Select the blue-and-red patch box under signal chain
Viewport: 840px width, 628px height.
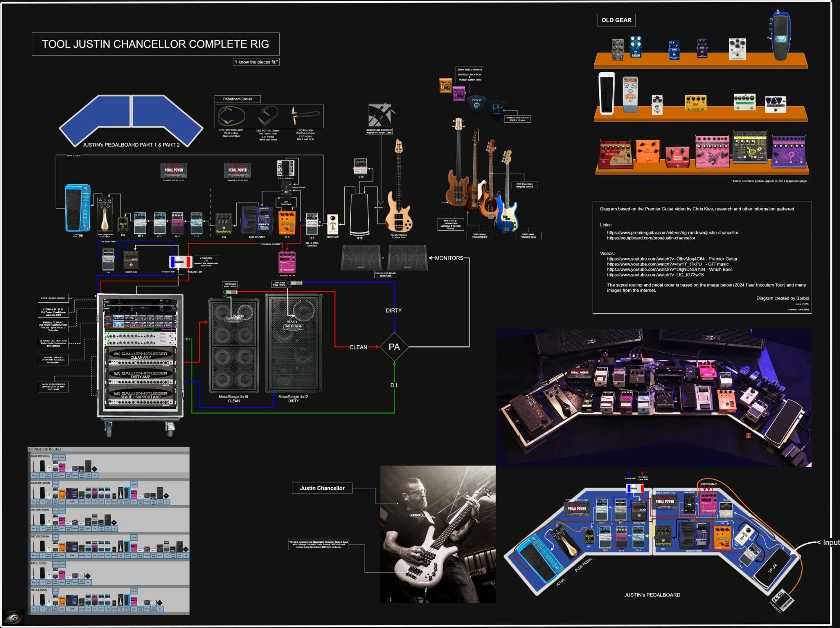(x=181, y=262)
